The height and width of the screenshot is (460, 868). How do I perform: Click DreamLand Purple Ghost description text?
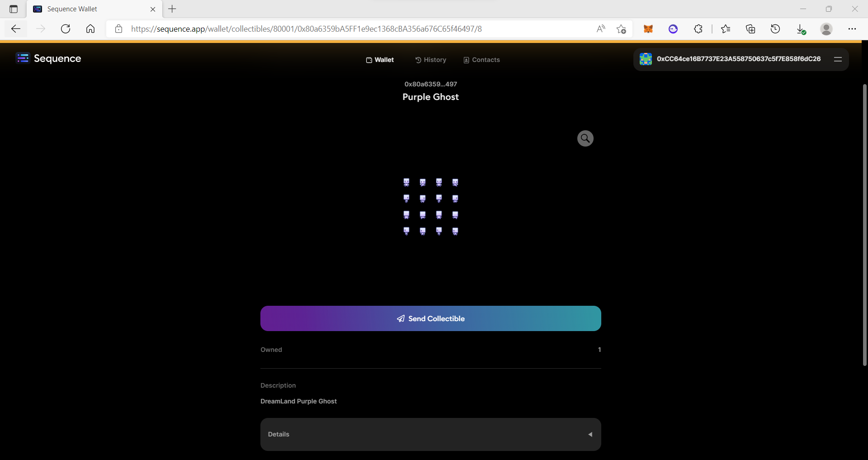(298, 401)
